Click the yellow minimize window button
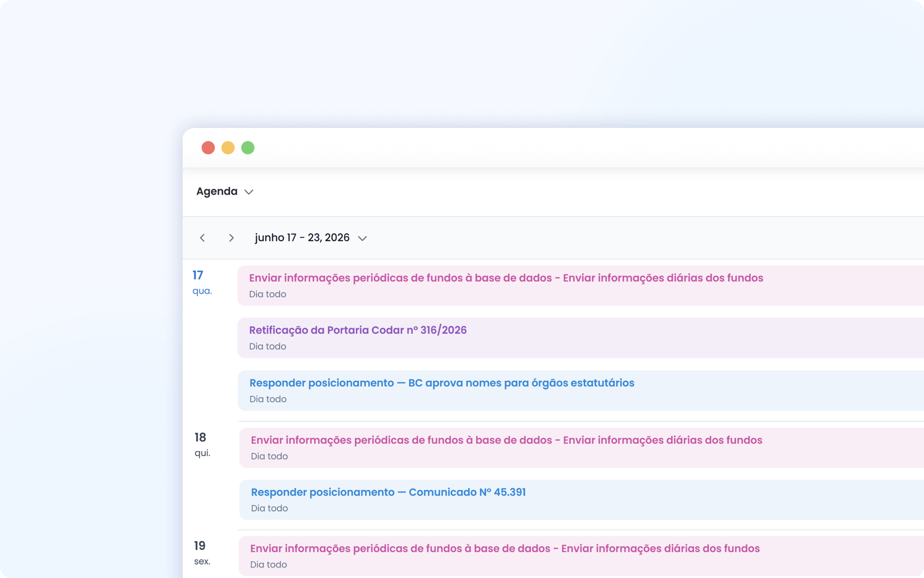 (x=228, y=148)
